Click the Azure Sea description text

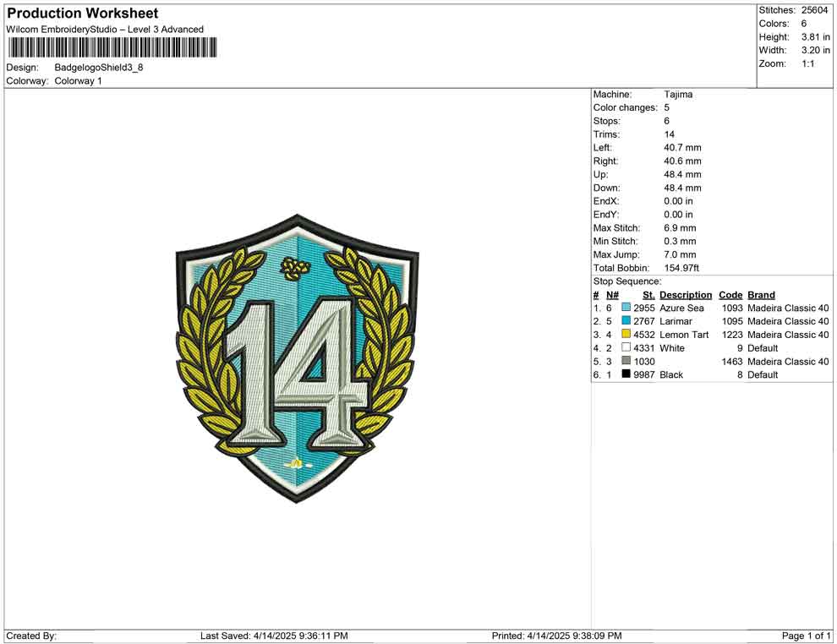pyautogui.click(x=681, y=308)
